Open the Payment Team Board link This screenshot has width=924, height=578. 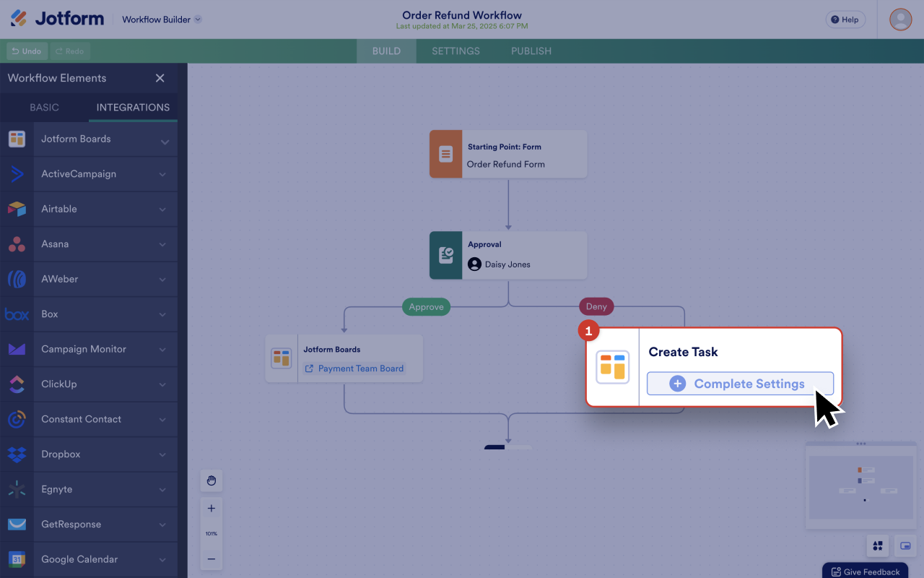[x=354, y=368]
